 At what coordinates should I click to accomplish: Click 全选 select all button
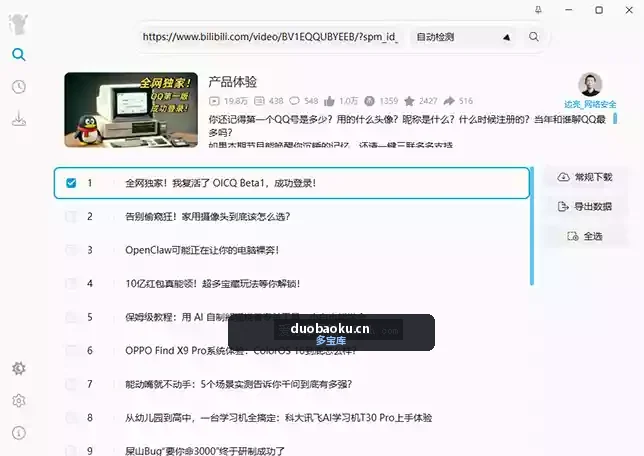[585, 236]
